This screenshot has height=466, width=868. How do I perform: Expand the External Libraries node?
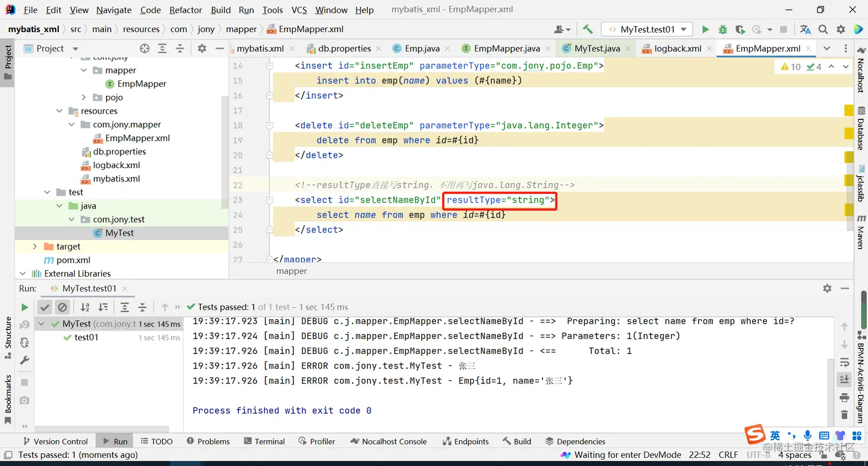tap(23, 274)
